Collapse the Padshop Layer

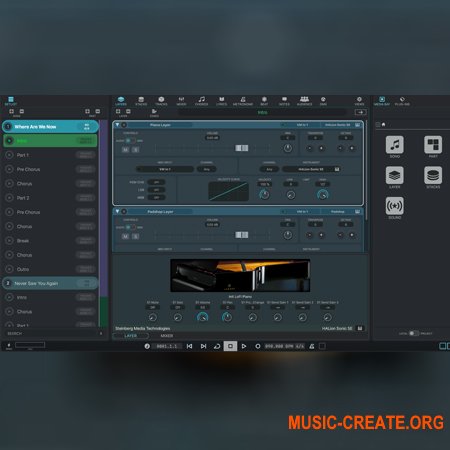(x=117, y=211)
